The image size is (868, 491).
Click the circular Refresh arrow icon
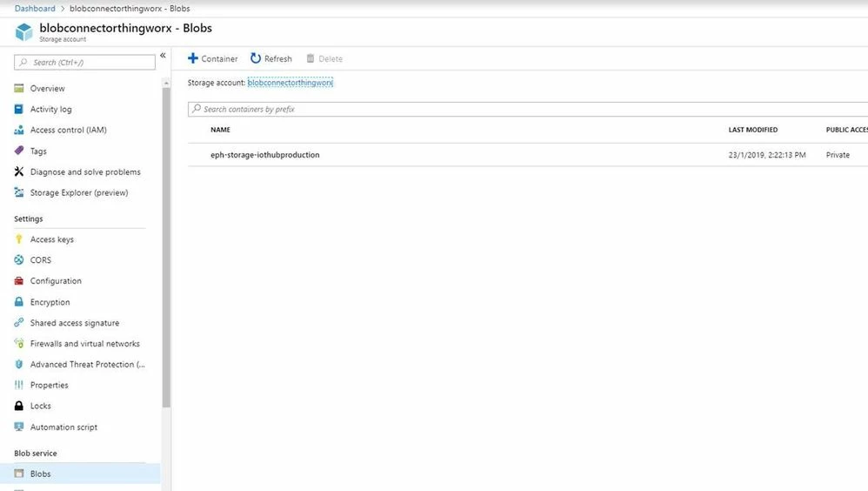point(255,58)
